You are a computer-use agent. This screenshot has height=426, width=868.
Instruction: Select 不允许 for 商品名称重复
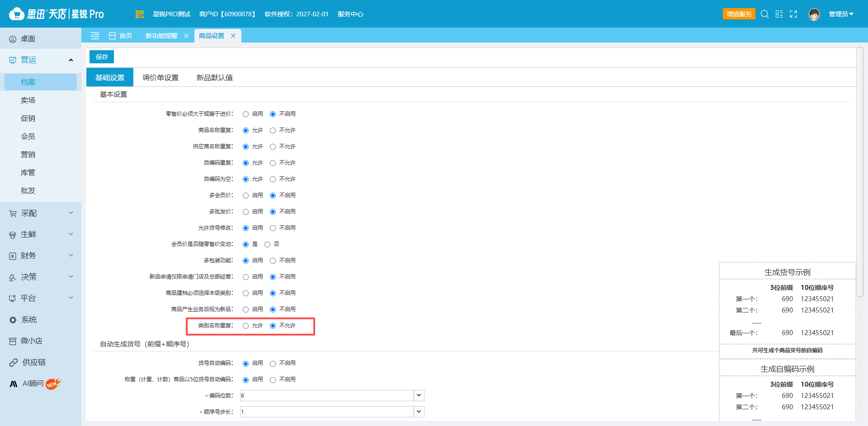(273, 130)
